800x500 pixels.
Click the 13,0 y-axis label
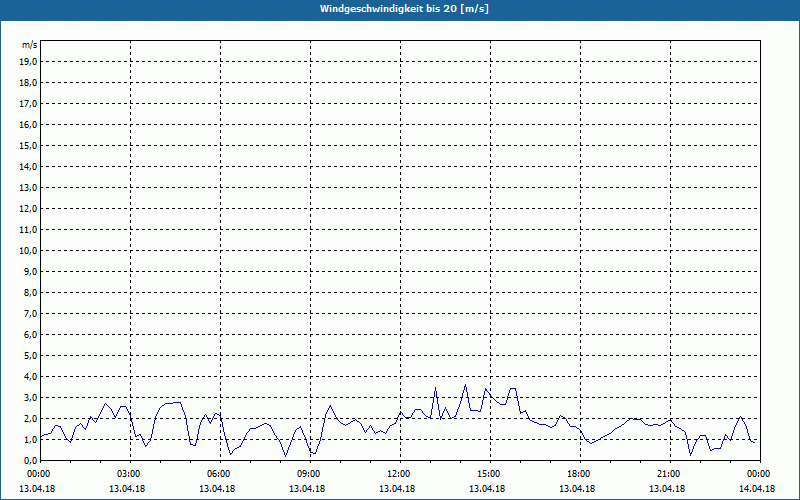click(28, 188)
